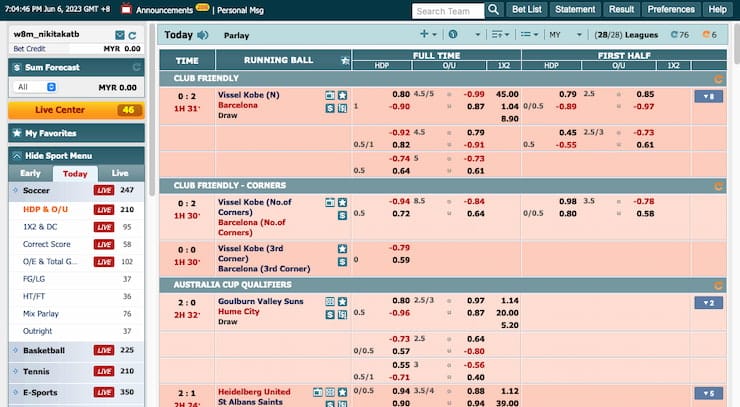
Task: Open S statistics icon for Vissel Kobe corners
Action: tap(342, 215)
